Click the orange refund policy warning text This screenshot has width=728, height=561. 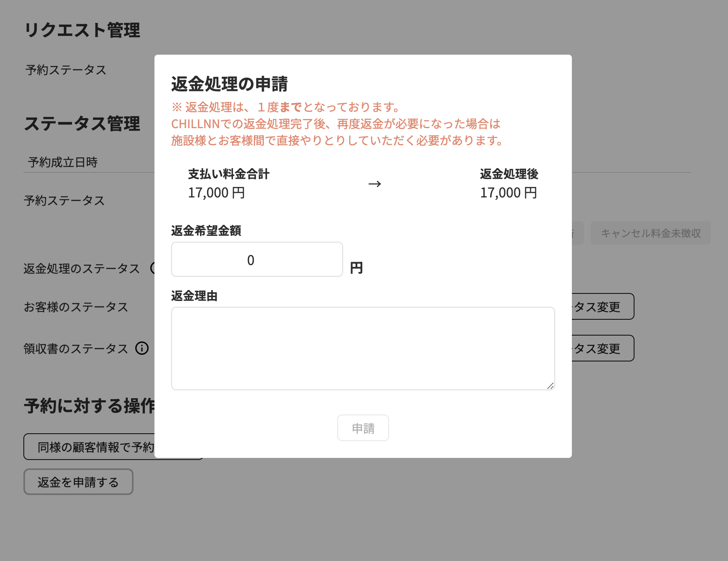click(x=337, y=124)
